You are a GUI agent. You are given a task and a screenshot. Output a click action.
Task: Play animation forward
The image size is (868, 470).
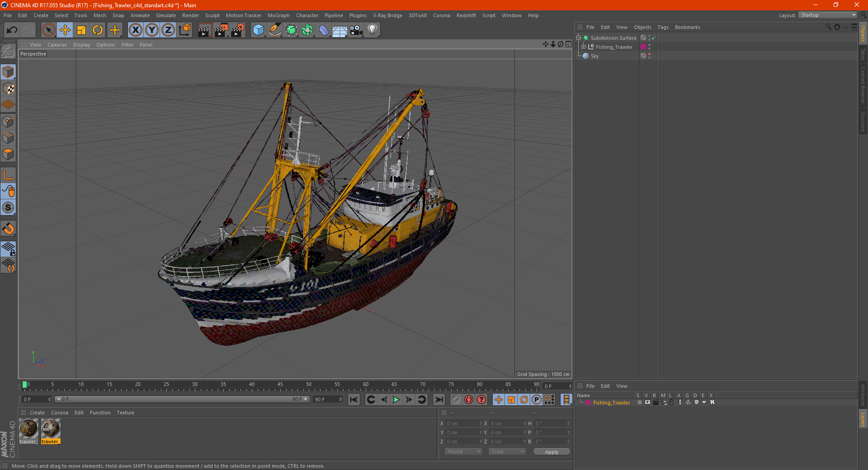[x=396, y=399]
